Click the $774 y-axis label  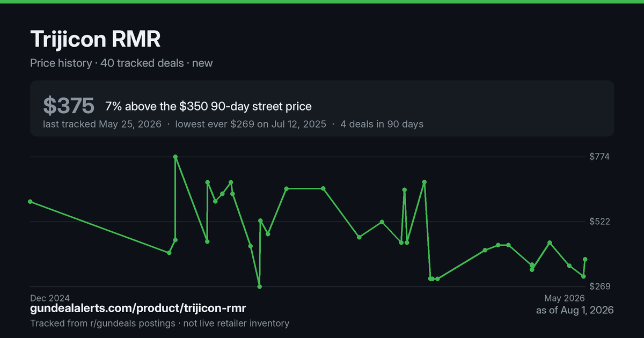click(600, 157)
